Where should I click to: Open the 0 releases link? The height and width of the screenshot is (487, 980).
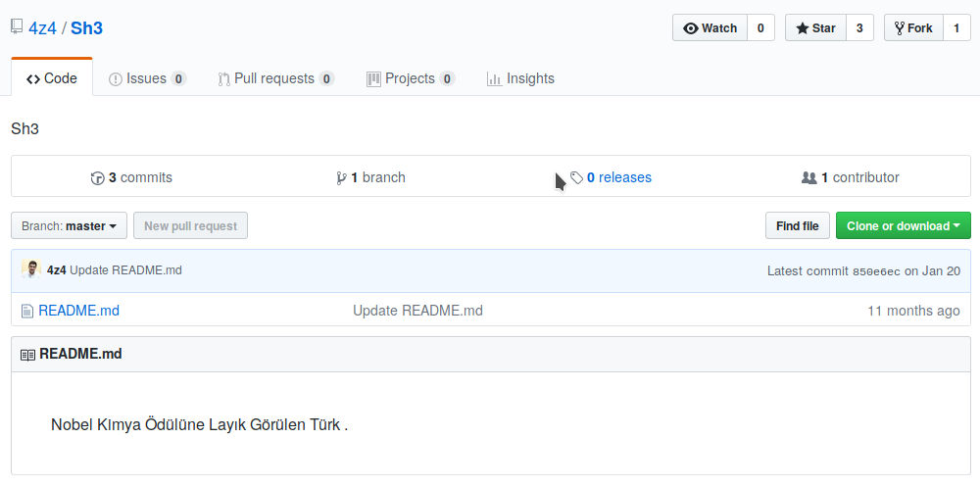pos(611,177)
